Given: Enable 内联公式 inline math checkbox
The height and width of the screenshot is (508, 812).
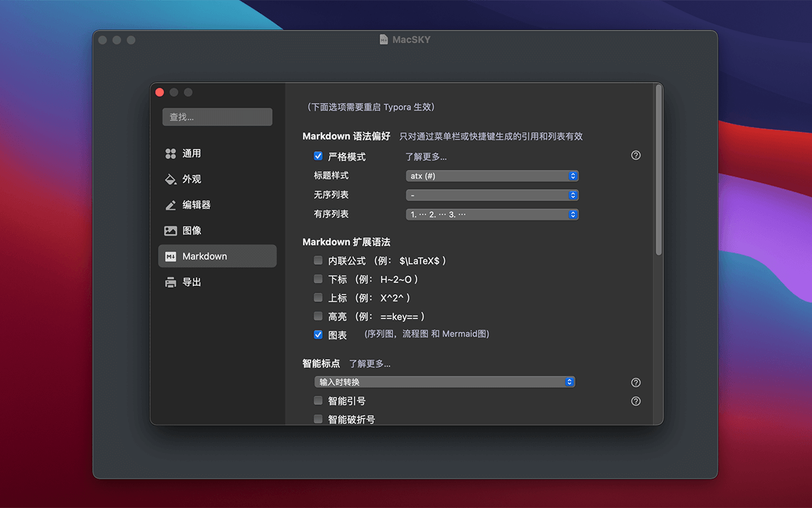Looking at the screenshot, I should pyautogui.click(x=318, y=260).
